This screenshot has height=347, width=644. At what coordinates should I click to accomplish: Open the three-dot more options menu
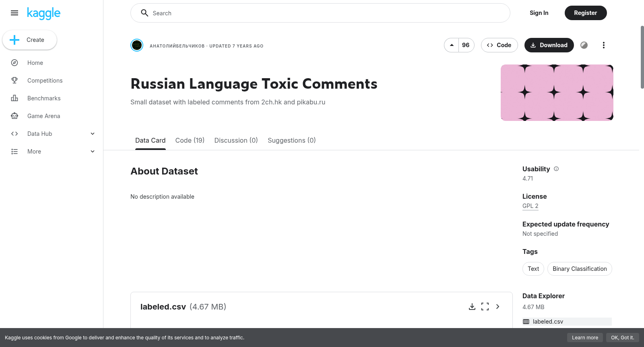click(x=603, y=45)
